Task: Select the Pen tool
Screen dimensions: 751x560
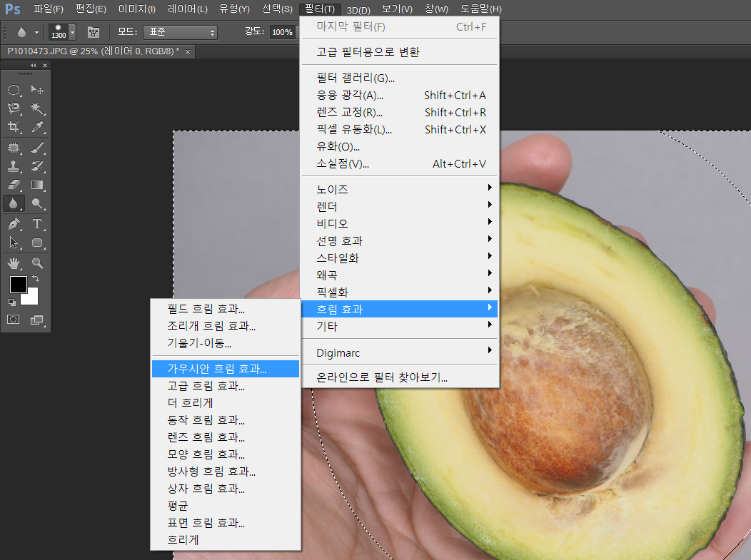Action: click(14, 224)
